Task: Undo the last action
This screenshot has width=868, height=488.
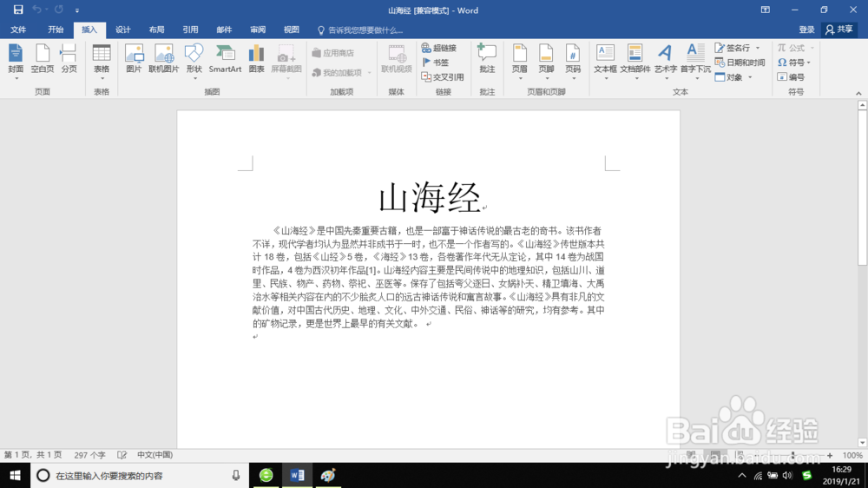Action: coord(37,10)
